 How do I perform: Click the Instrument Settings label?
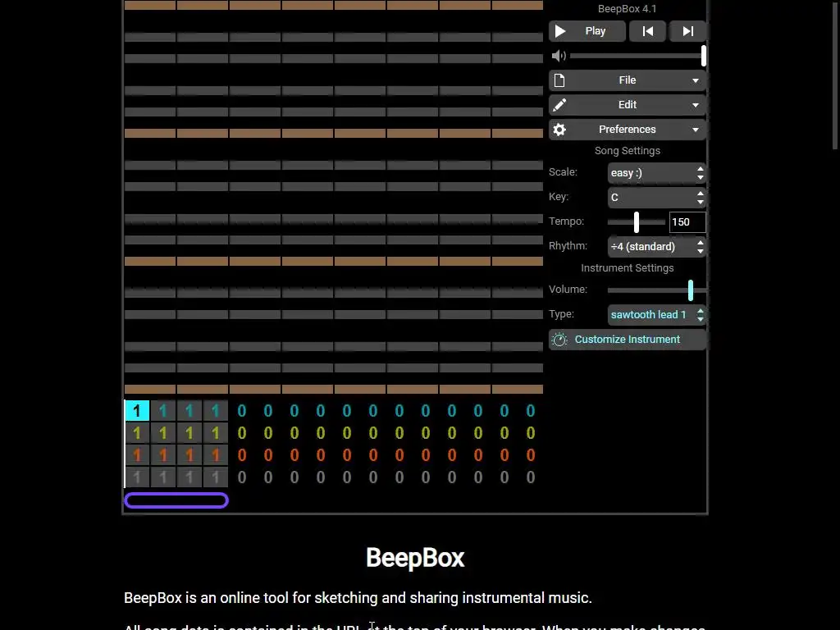(628, 268)
